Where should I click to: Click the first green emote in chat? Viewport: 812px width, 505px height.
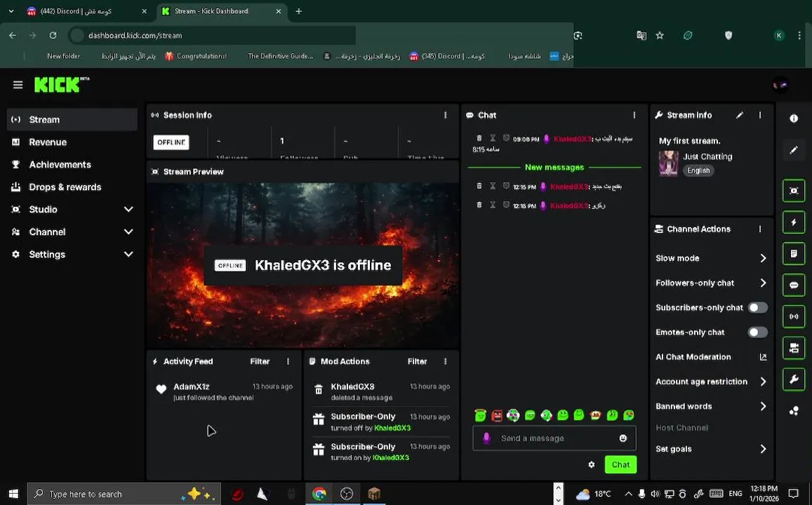pos(480,415)
